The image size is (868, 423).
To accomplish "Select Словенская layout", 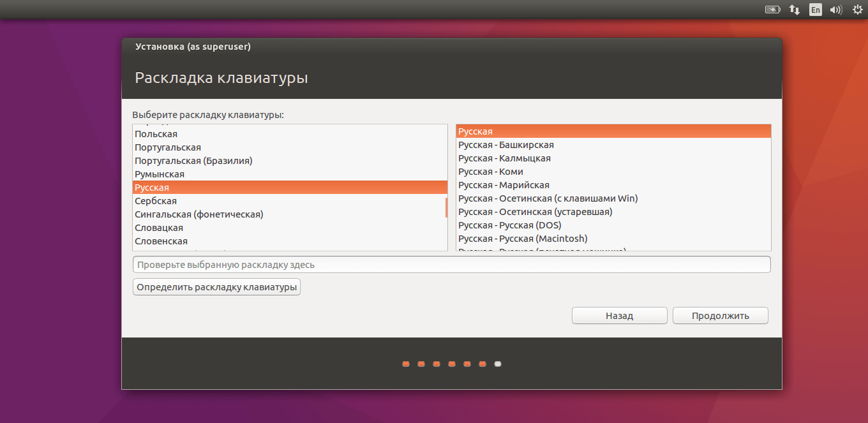I will coord(290,241).
